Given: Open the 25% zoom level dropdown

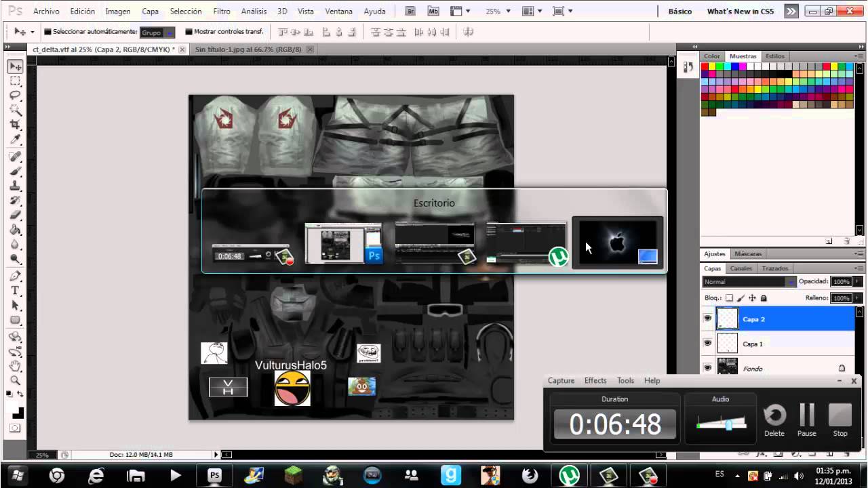Looking at the screenshot, I should pos(497,12).
